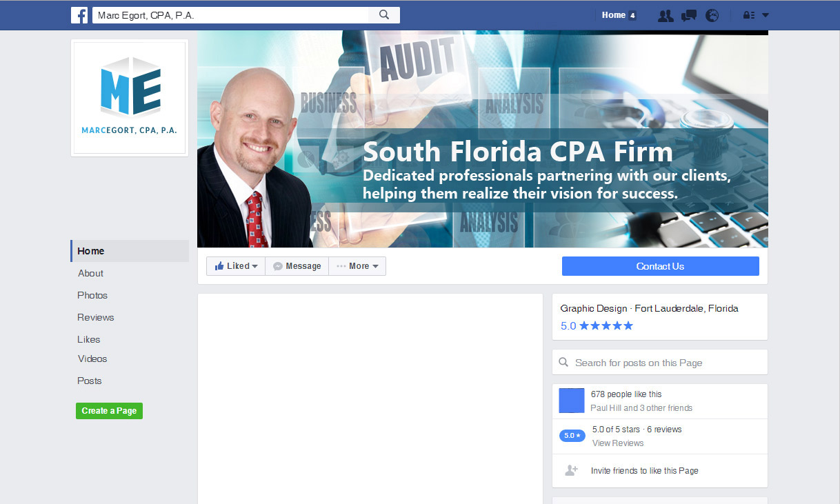
Task: Click the Search for posts on this Page field
Action: pyautogui.click(x=660, y=363)
